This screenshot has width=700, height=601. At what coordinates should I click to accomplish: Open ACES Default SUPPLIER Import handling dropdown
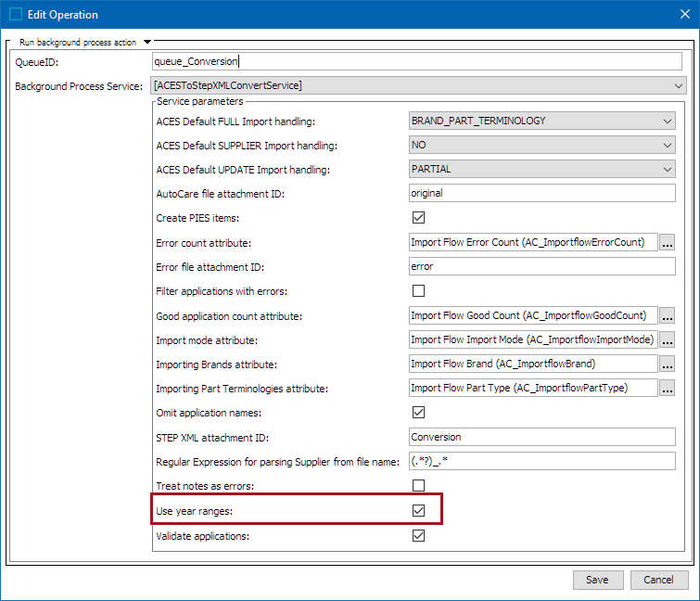[542, 145]
